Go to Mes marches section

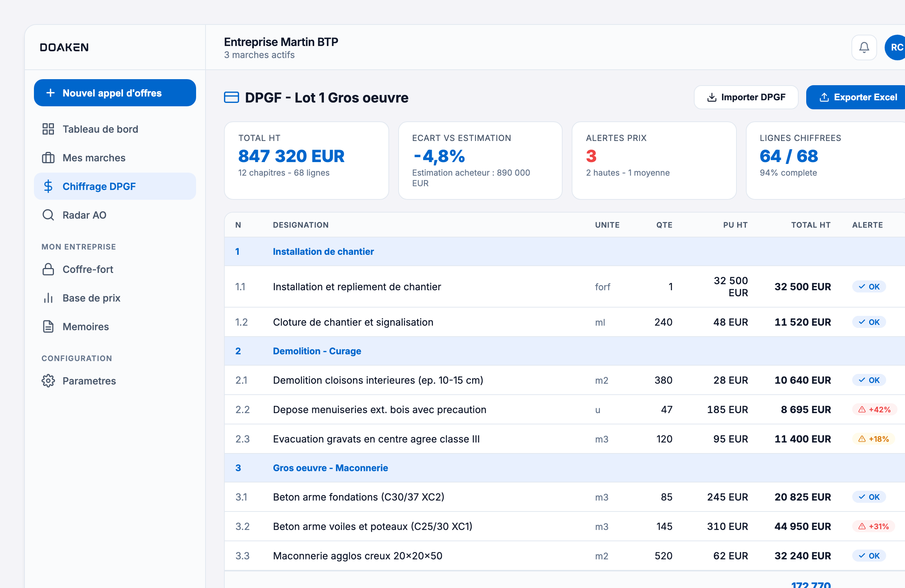click(x=94, y=158)
